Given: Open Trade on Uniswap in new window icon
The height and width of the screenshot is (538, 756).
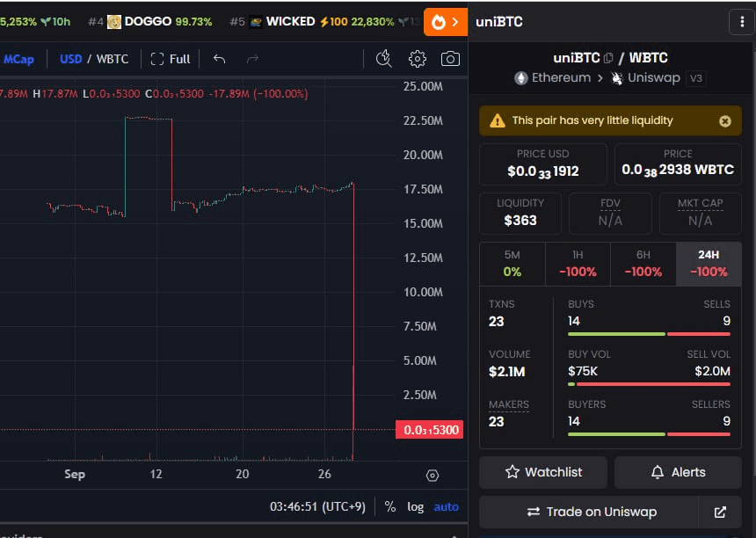Looking at the screenshot, I should click(720, 512).
